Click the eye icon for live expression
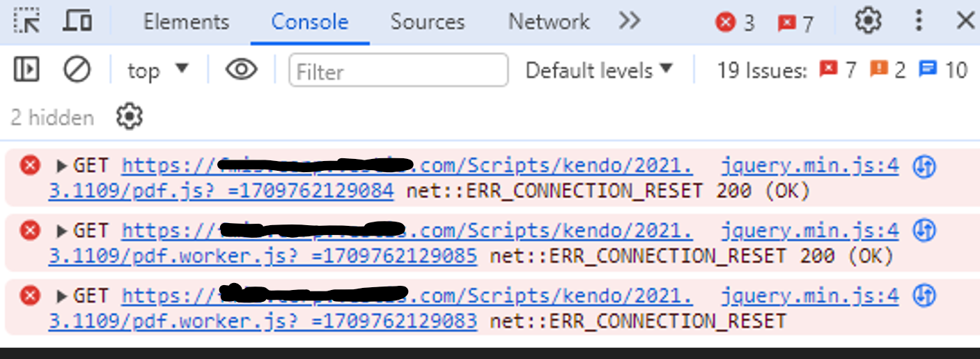This screenshot has height=359, width=980. pos(242,70)
